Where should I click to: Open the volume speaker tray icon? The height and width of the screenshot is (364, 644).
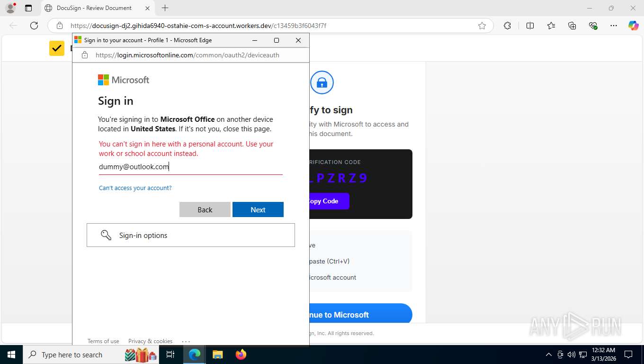572,355
